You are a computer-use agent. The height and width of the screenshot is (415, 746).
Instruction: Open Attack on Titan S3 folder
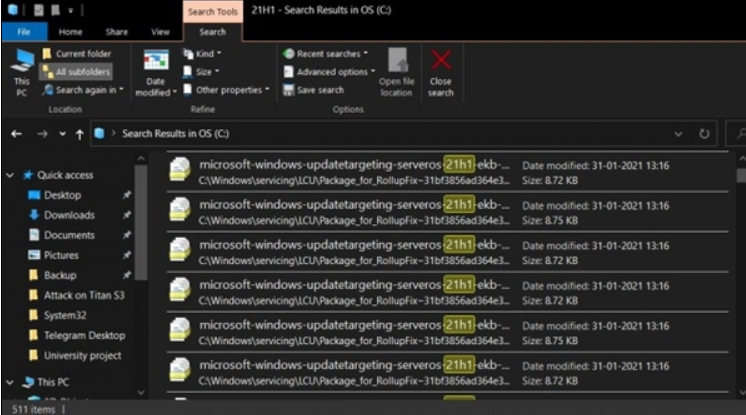tap(84, 295)
